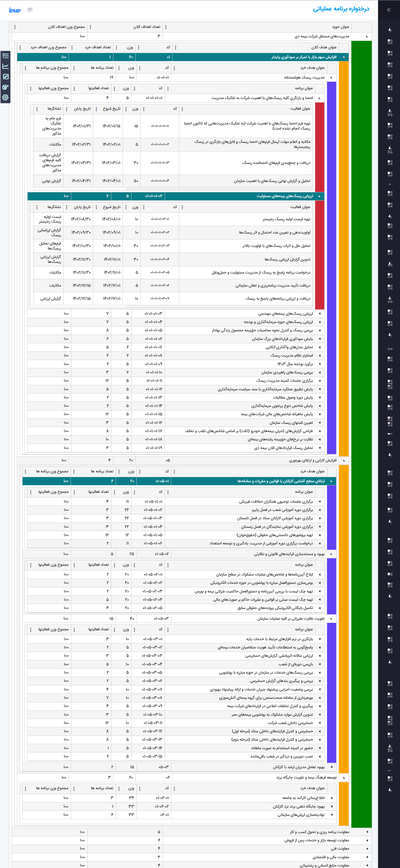400x868 pixels.
Task: Open the line chart icon in floating toolbar
Action: pos(5,66)
